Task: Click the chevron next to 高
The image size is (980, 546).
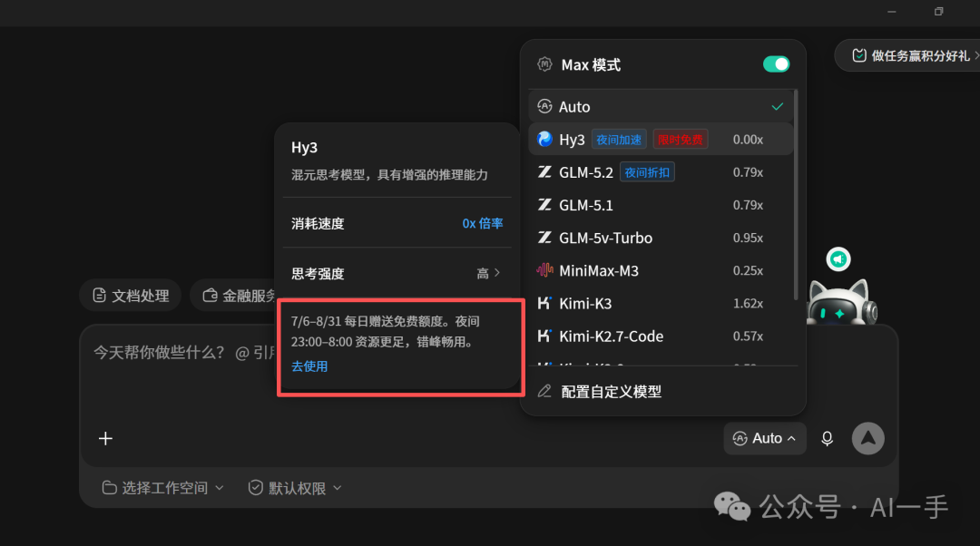Action: 497,273
